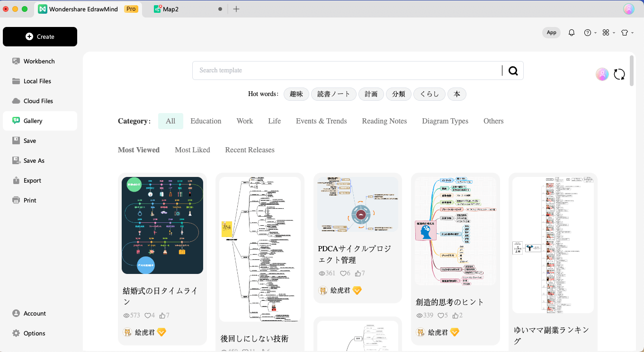Switch to Education category

pos(206,121)
